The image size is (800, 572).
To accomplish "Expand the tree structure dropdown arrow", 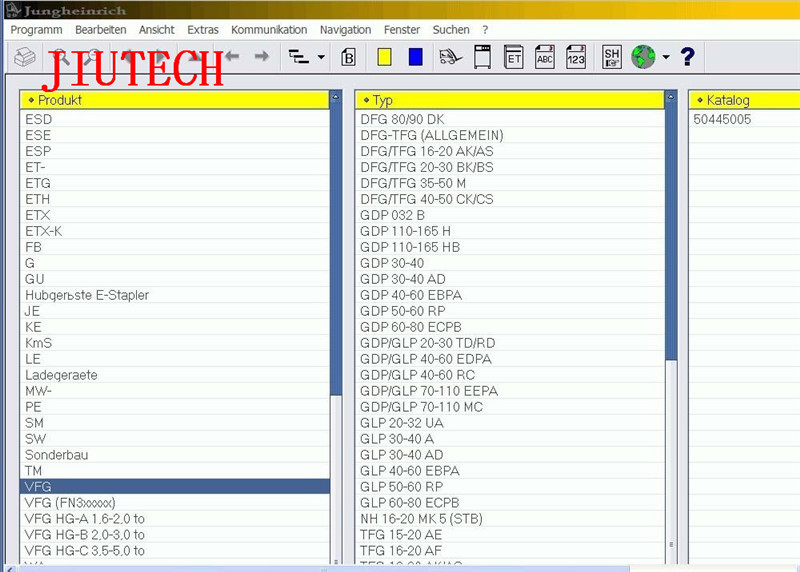I will pos(321,57).
